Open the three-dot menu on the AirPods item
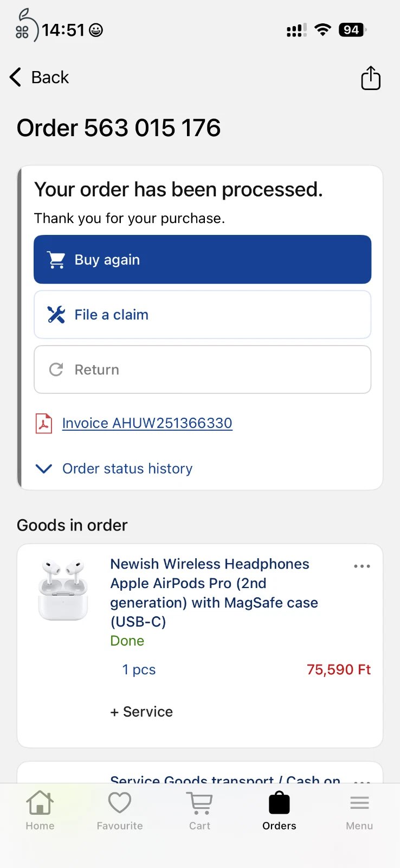Viewport: 400px width, 868px height. pos(362,566)
